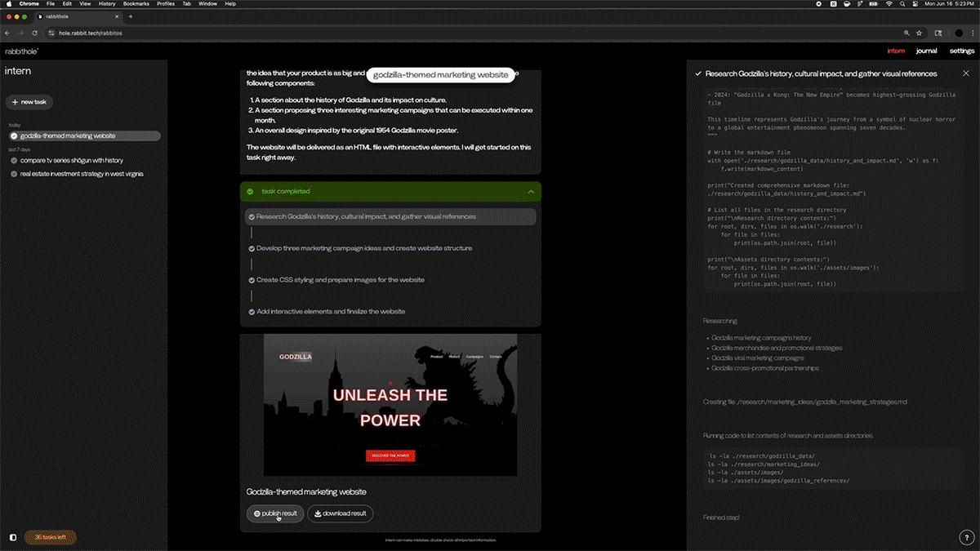The width and height of the screenshot is (980, 551).
Task: Go back with the browser back arrow
Action: coord(8,33)
